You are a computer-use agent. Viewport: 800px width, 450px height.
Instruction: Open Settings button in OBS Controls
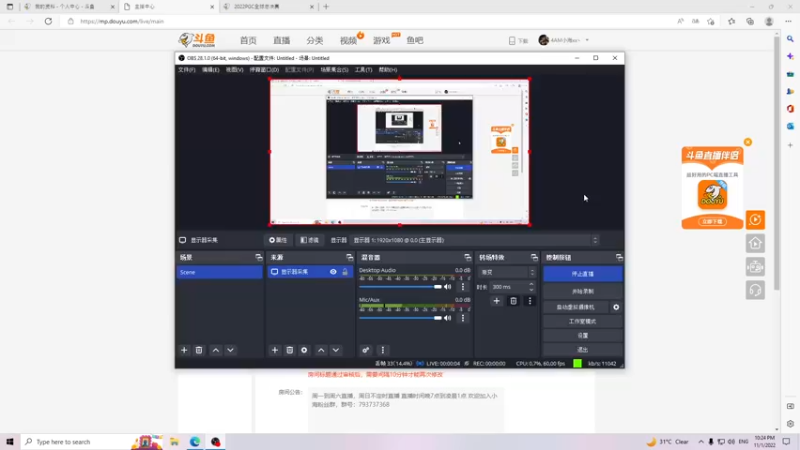click(x=583, y=336)
